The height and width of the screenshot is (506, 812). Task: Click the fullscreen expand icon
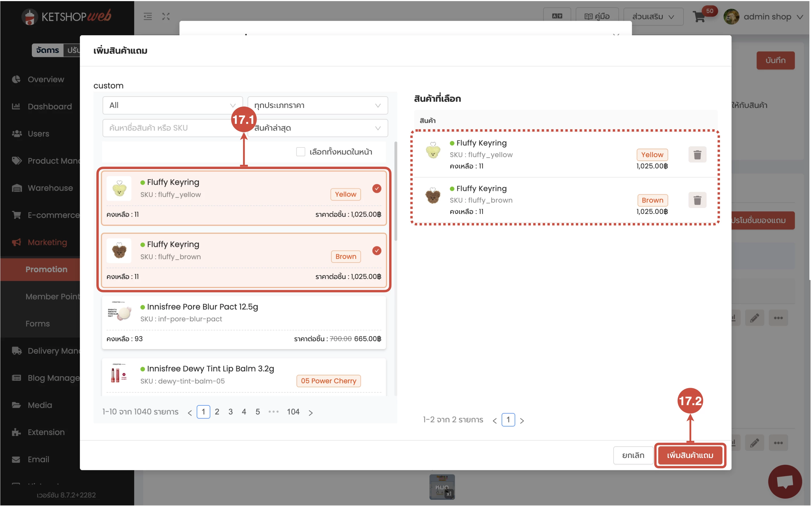click(x=166, y=16)
